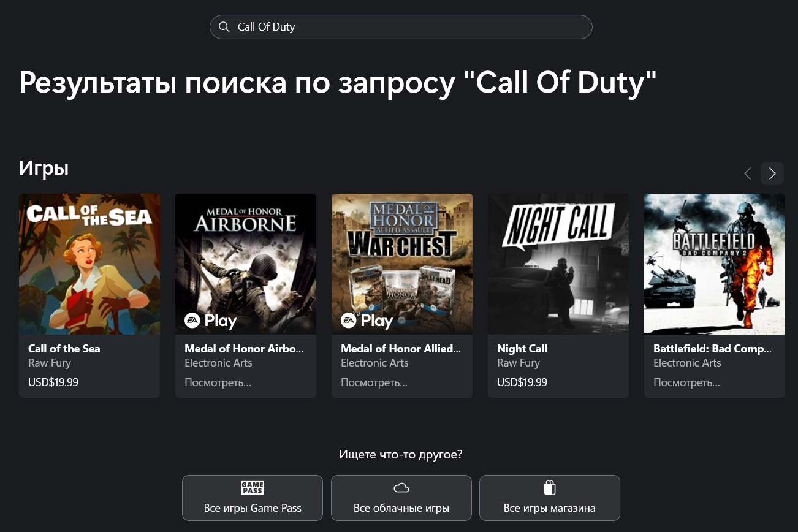Open Medal of Honor Airborne cover image
This screenshot has height=532, width=798.
(x=246, y=264)
